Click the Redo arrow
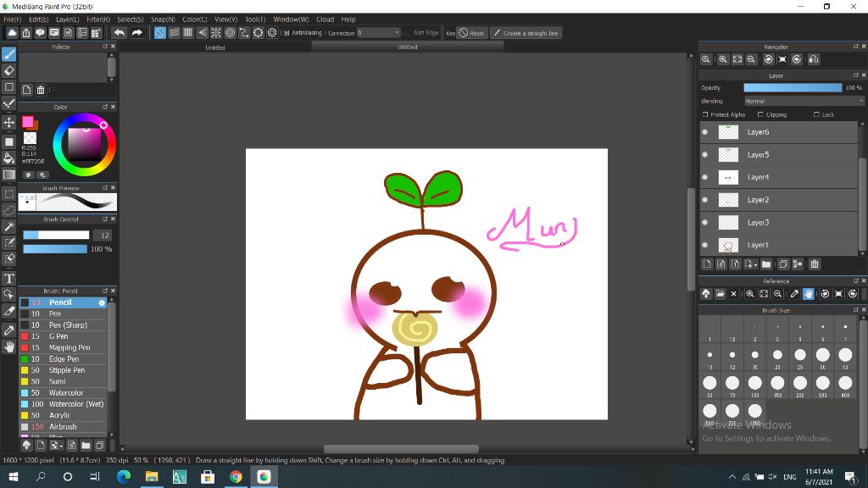 tap(136, 33)
